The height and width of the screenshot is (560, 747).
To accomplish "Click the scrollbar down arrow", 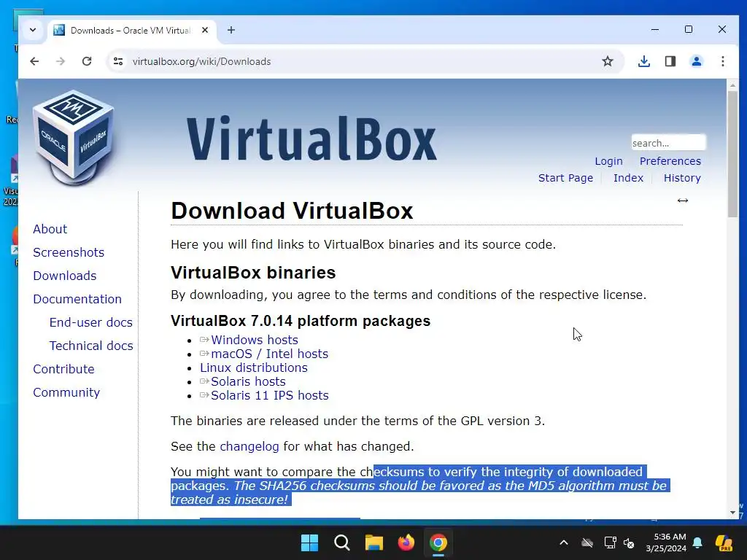I will (x=732, y=513).
